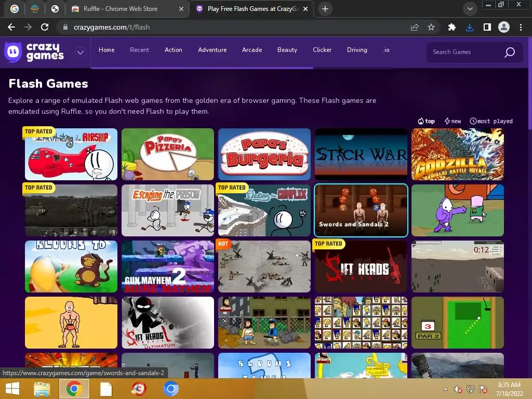The image size is (532, 399).
Task: Select the Adventure category
Action: point(212,50)
